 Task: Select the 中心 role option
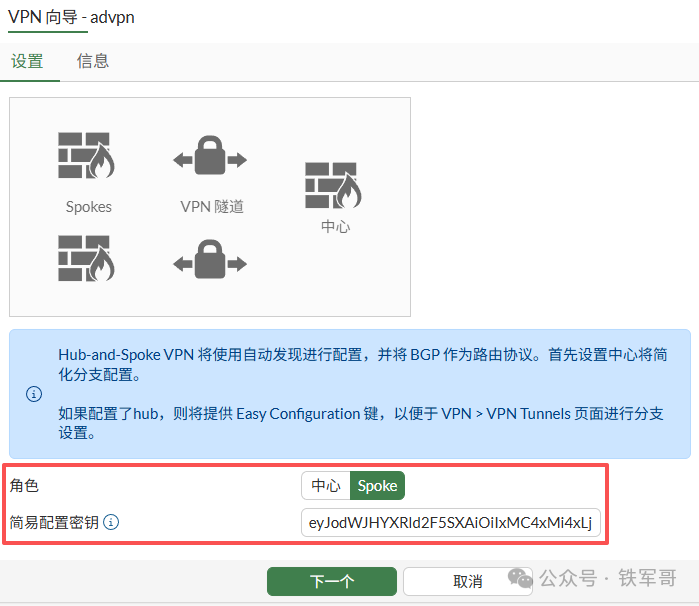326,486
